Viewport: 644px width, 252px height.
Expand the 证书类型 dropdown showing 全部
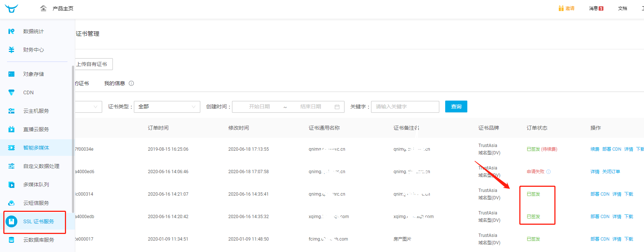(x=167, y=107)
